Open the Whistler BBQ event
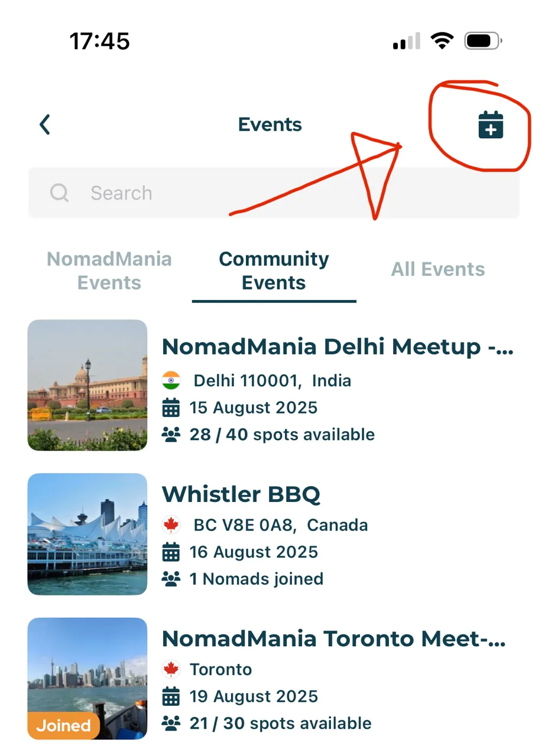 (x=241, y=494)
